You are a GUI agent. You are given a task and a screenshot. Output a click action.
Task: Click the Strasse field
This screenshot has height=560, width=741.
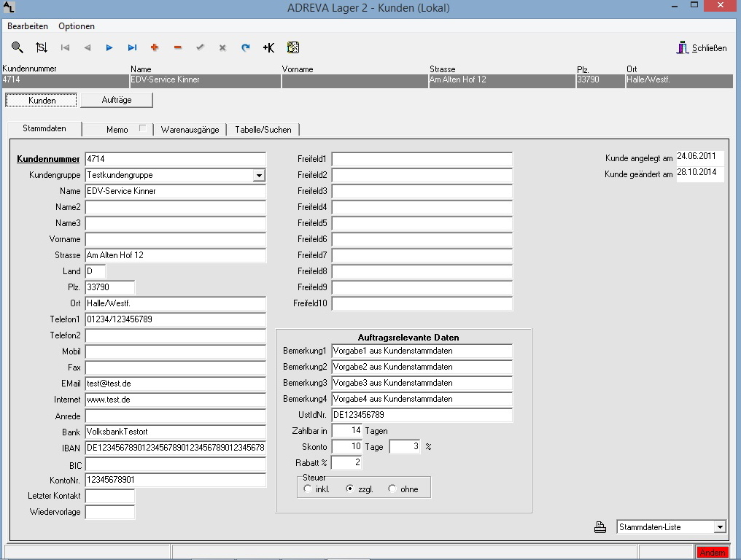coord(175,255)
